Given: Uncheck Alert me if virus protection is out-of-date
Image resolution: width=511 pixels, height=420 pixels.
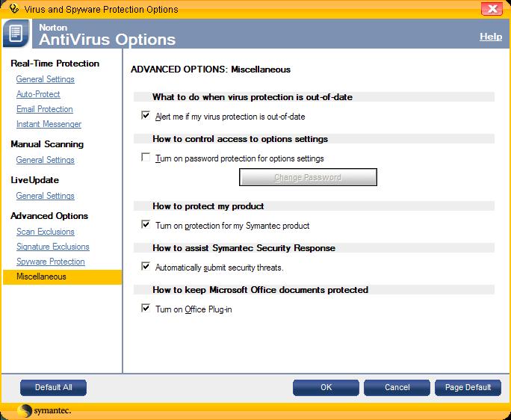Looking at the screenshot, I should coord(146,115).
